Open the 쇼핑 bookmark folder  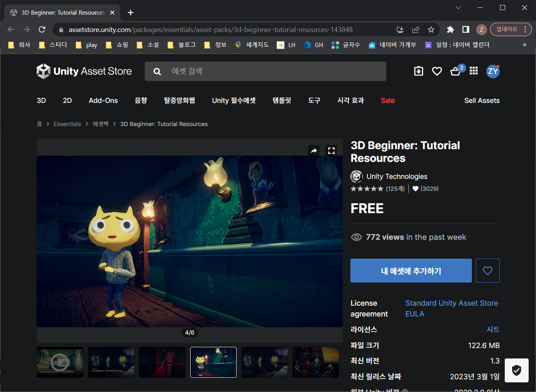click(117, 45)
